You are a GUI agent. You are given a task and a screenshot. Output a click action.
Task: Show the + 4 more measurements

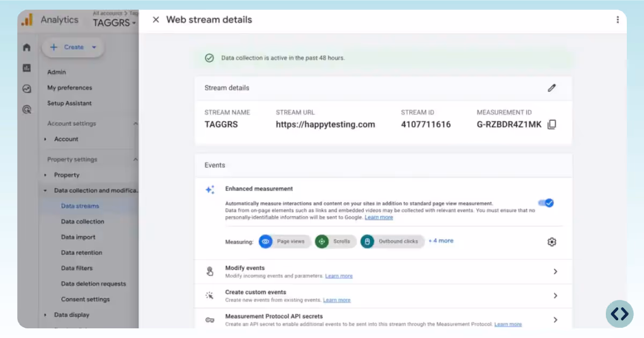click(x=441, y=241)
